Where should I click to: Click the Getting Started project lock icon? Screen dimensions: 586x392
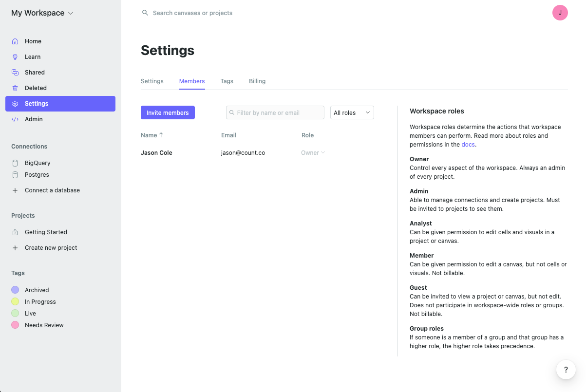click(x=15, y=232)
